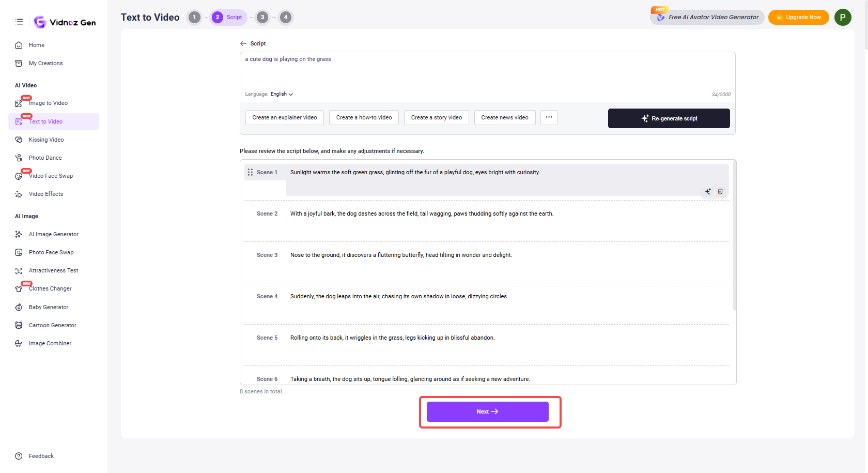Select step 2 Script in the wizard

pyautogui.click(x=228, y=17)
